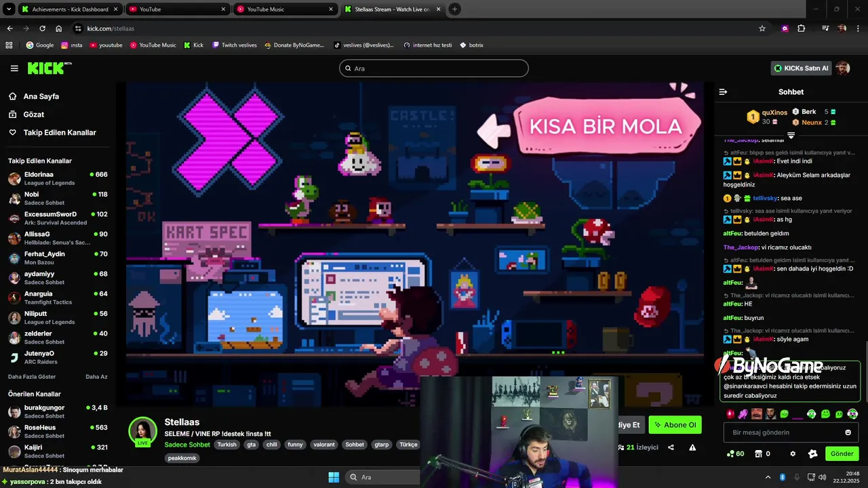The height and width of the screenshot is (488, 868).
Task: Open channel points balance showing 60
Action: [735, 454]
